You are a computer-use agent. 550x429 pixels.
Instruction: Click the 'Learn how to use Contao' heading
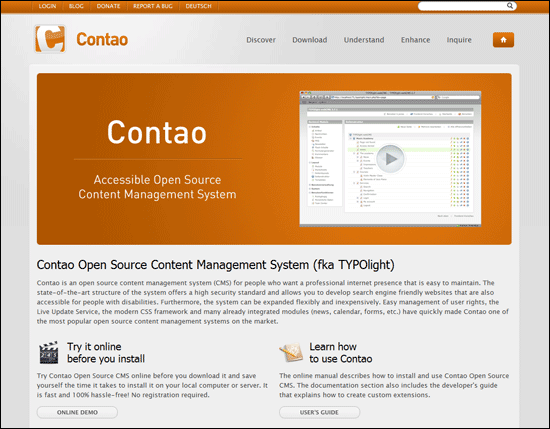point(341,353)
